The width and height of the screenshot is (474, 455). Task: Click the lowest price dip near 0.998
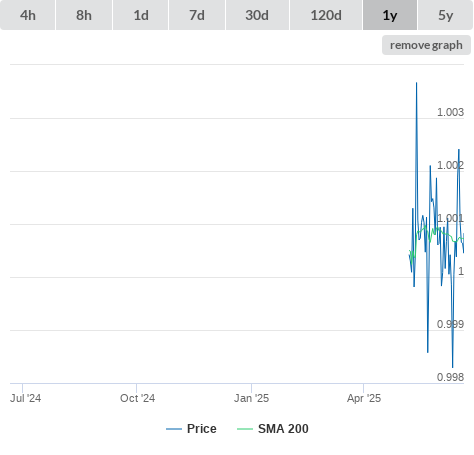click(x=452, y=367)
